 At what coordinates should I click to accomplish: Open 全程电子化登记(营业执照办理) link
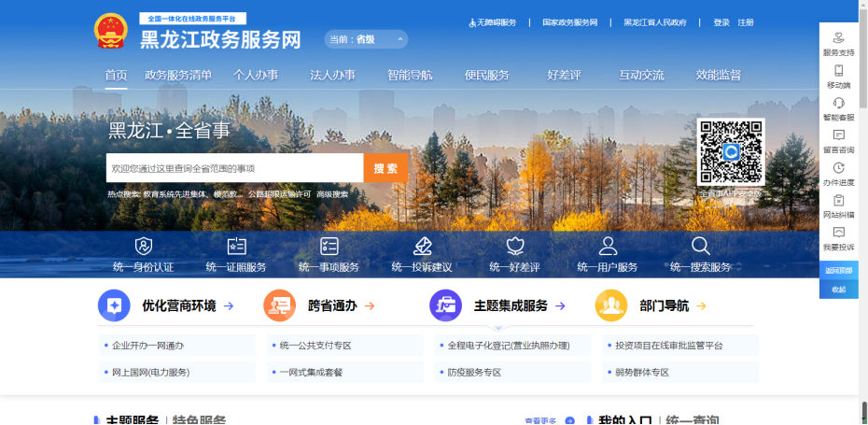click(x=509, y=346)
